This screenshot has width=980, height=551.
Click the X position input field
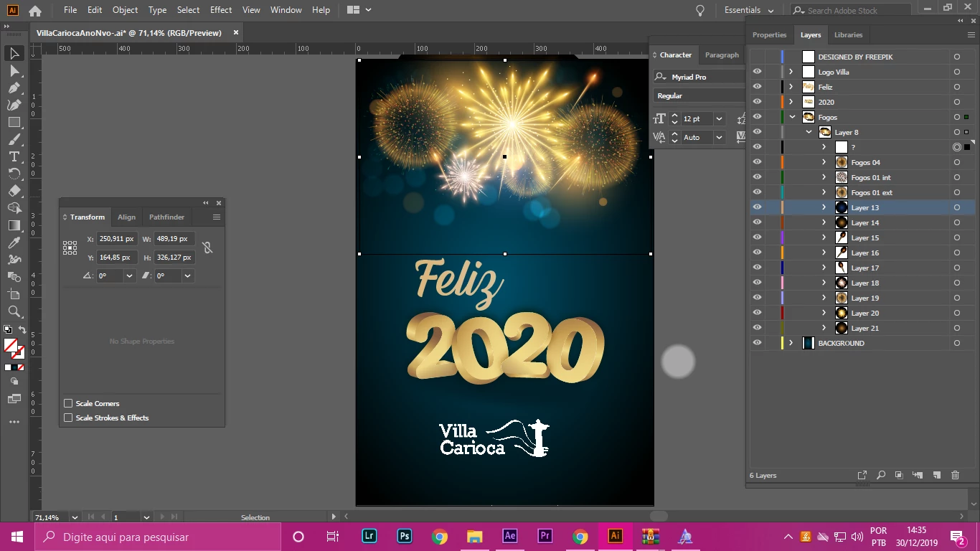tap(117, 239)
